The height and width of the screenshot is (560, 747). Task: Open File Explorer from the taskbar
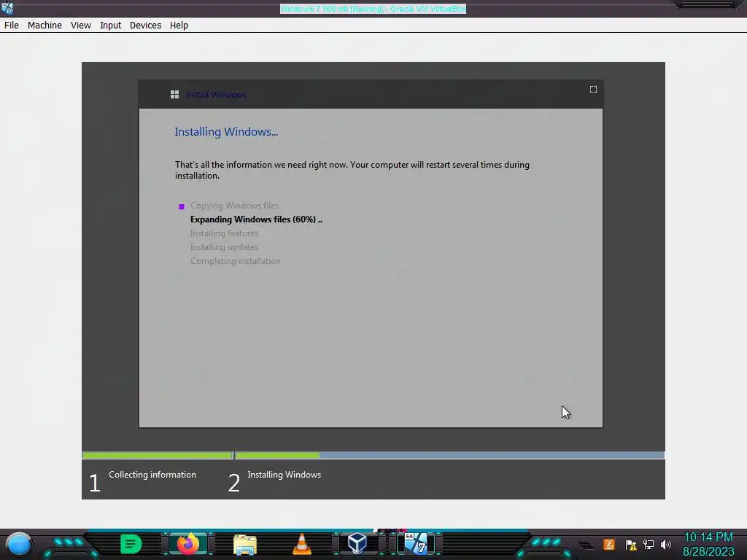[x=245, y=544]
